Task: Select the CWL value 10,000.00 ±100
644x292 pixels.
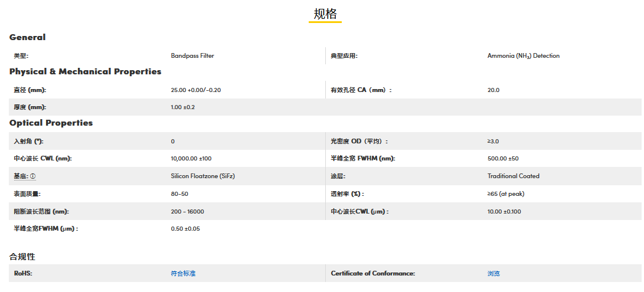Action: [x=191, y=159]
